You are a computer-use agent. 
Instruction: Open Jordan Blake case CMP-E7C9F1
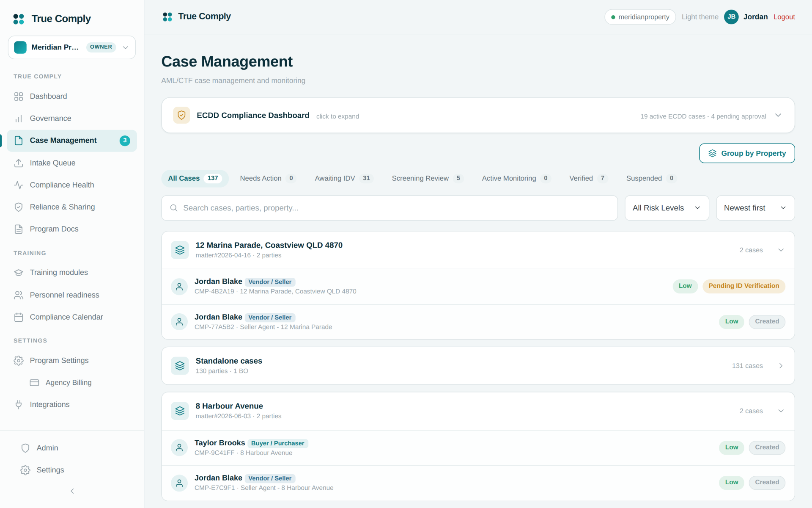point(478,483)
